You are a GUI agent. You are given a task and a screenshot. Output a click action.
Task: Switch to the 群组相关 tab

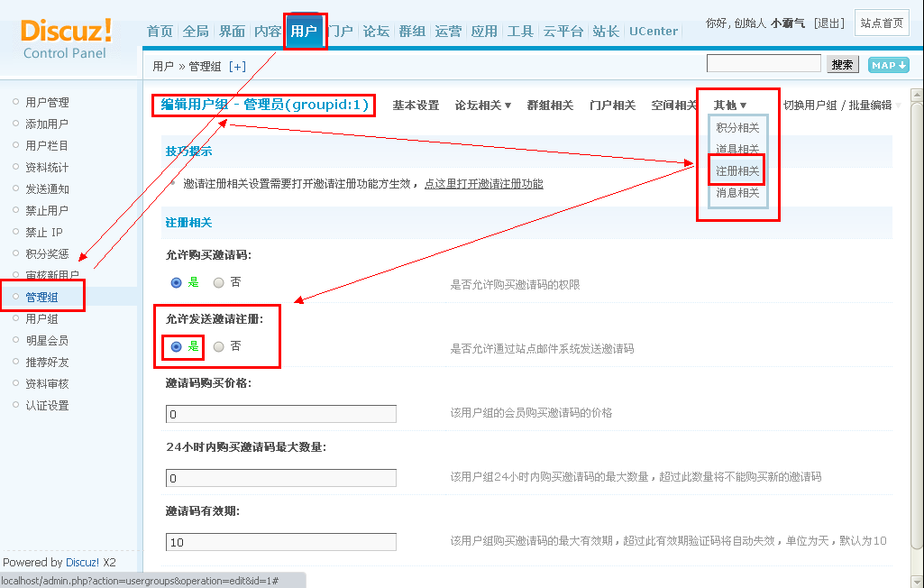pos(550,105)
